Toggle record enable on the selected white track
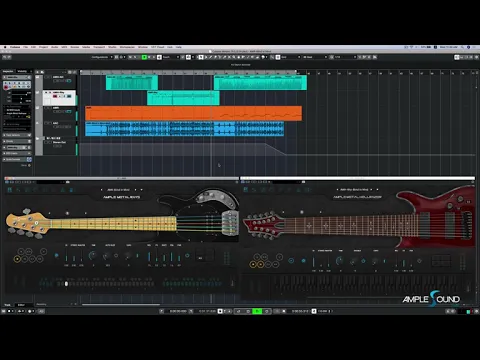The height and width of the screenshot is (360, 480). tap(55, 96)
